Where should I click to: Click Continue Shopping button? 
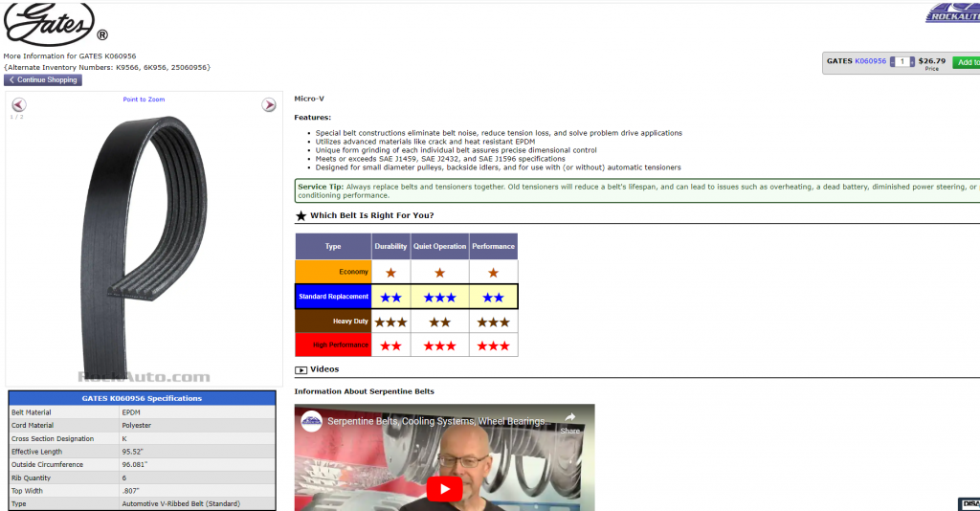point(43,80)
